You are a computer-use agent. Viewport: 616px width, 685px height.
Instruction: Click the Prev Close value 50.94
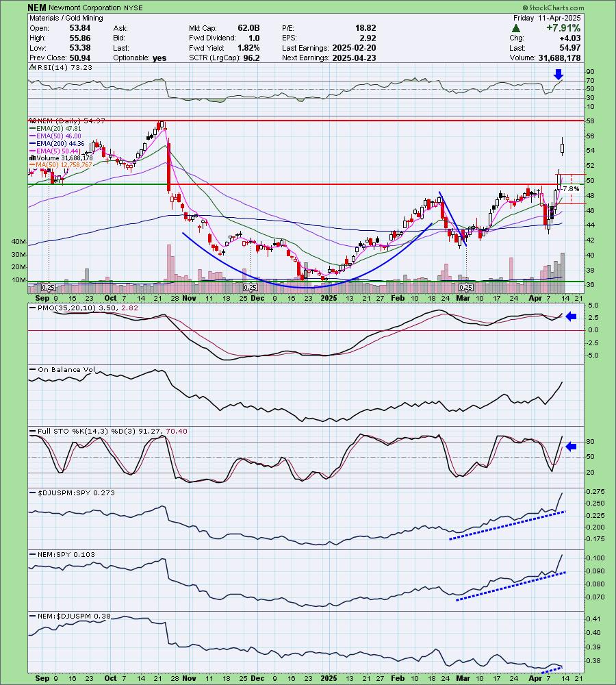(80, 58)
